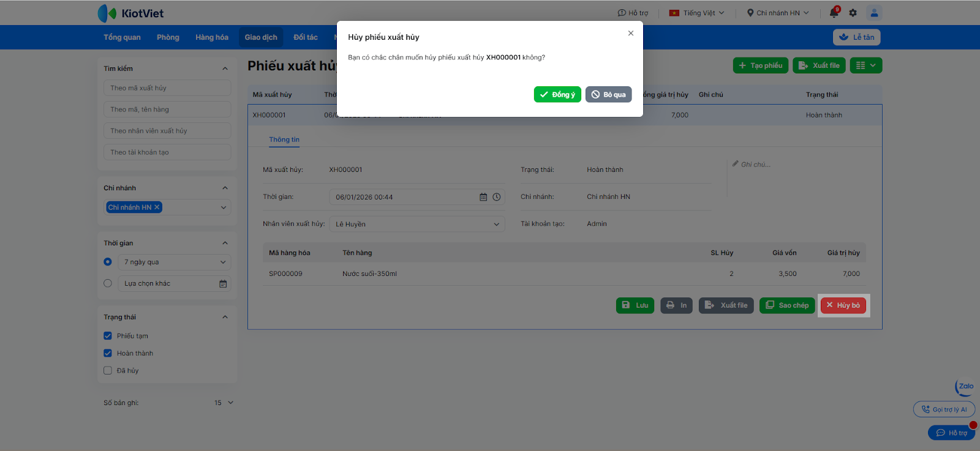Focus the Theo tài khoản tạo field
Screen dimensions: 980x451
pyautogui.click(x=167, y=152)
